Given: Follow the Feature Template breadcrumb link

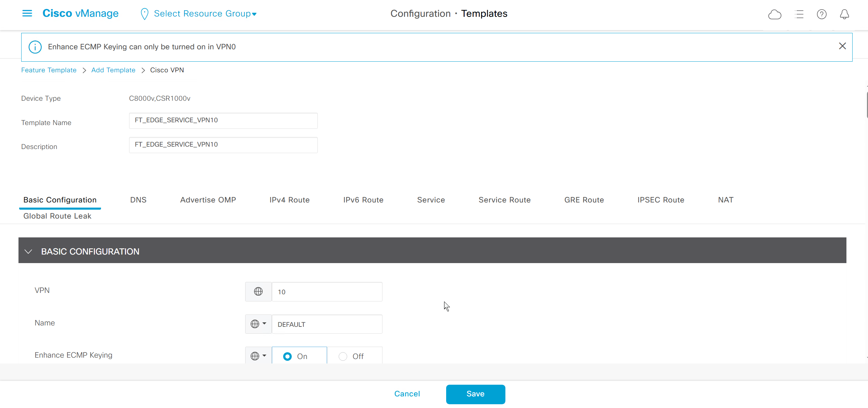Looking at the screenshot, I should point(49,70).
